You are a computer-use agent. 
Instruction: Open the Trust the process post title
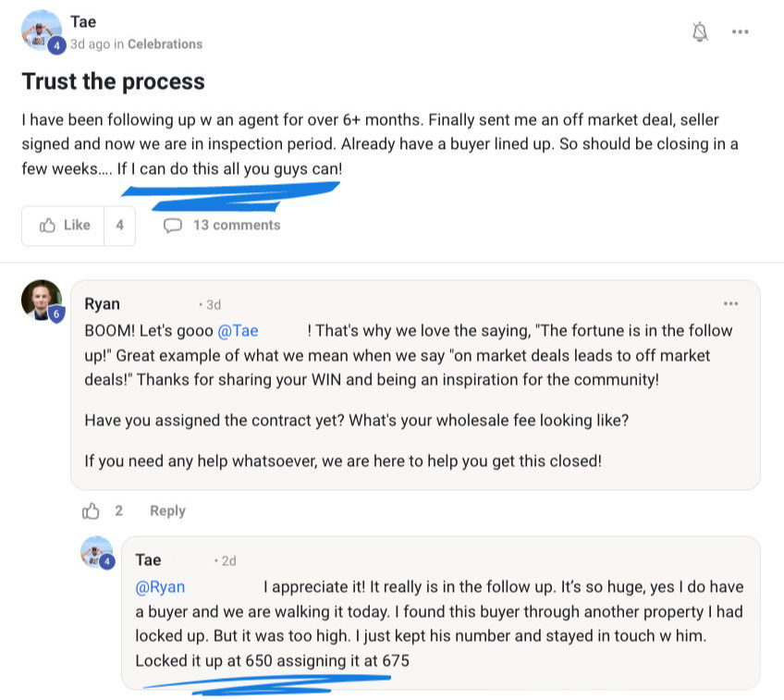(x=113, y=81)
